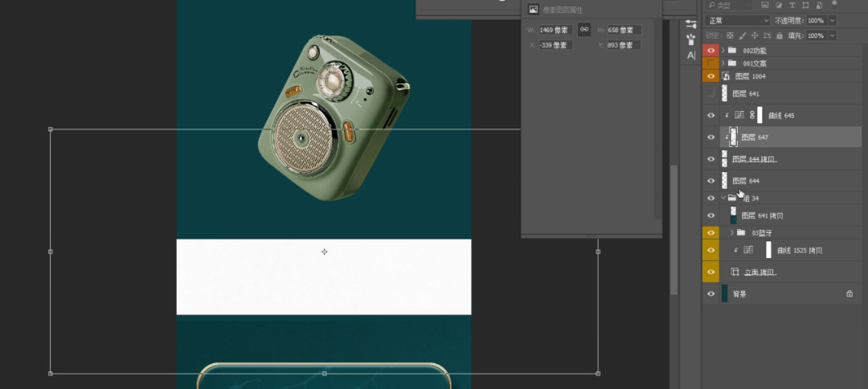The width and height of the screenshot is (868, 389).
Task: Click lock image pixels brush icon
Action: 743,35
